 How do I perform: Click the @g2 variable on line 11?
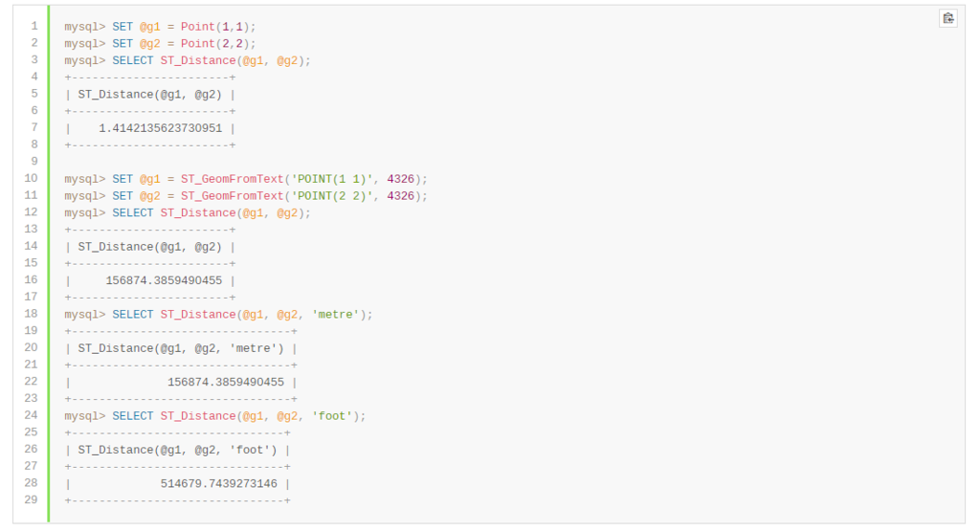[150, 195]
